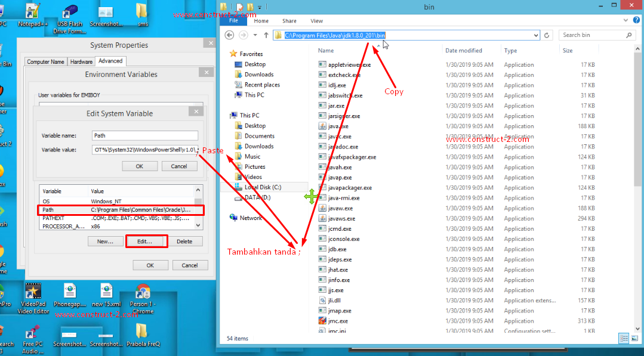
Task: Go forward in the Explorer window
Action: click(243, 35)
